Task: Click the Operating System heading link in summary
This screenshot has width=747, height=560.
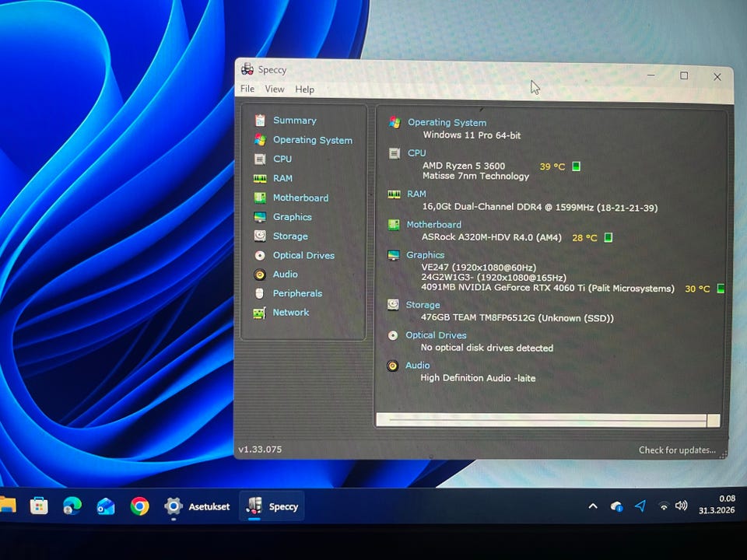Action: tap(447, 122)
